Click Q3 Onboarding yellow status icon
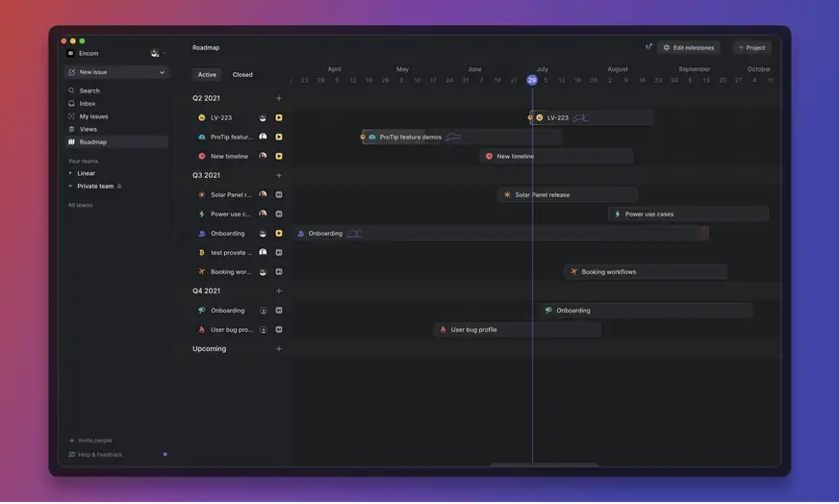Screen dimensions: 839x504 (x=279, y=234)
